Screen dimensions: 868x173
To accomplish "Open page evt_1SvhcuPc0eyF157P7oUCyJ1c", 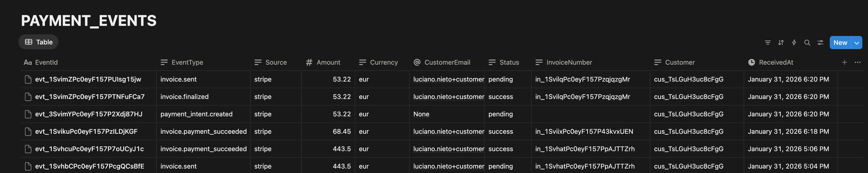I will point(89,149).
